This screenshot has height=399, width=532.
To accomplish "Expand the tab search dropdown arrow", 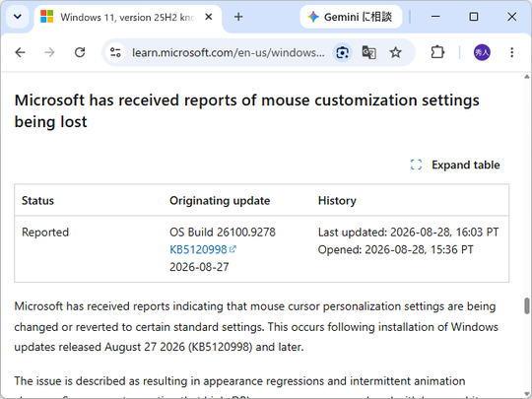I will coord(18,17).
